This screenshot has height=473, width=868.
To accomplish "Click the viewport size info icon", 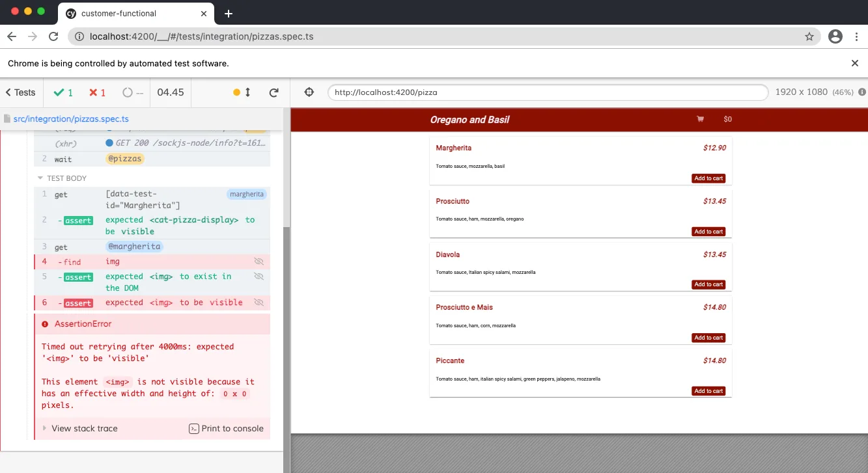I will 861,92.
